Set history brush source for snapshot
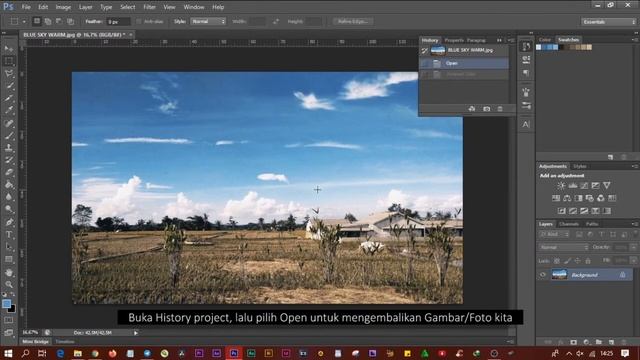Screen dimensions: 640x360 pyautogui.click(x=424, y=51)
